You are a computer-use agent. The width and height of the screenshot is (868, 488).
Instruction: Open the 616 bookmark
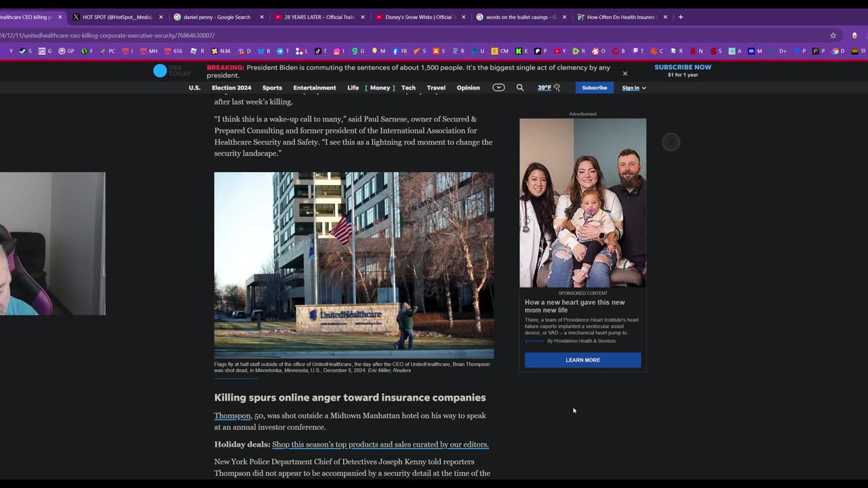click(173, 51)
